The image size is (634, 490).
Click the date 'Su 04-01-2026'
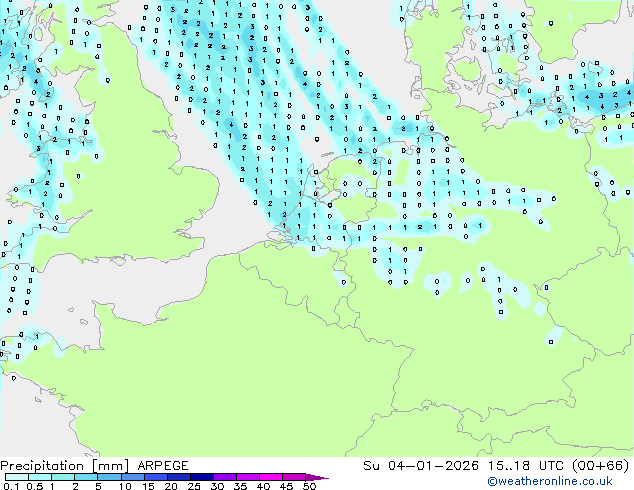tap(421, 466)
